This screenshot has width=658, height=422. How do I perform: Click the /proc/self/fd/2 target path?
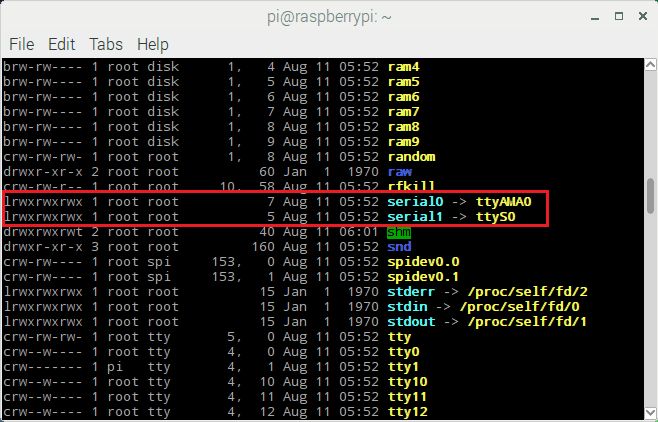click(x=528, y=292)
